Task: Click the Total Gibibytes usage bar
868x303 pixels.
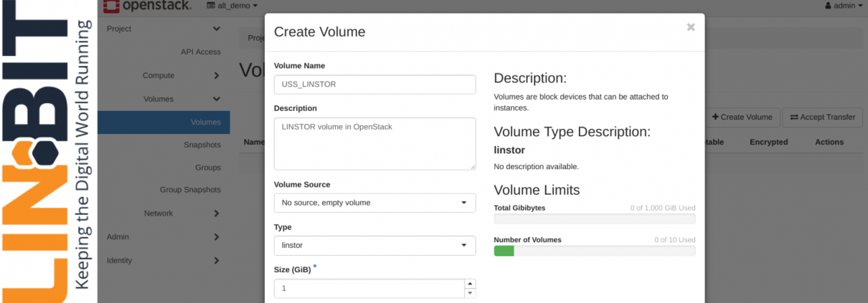Action: (595, 219)
